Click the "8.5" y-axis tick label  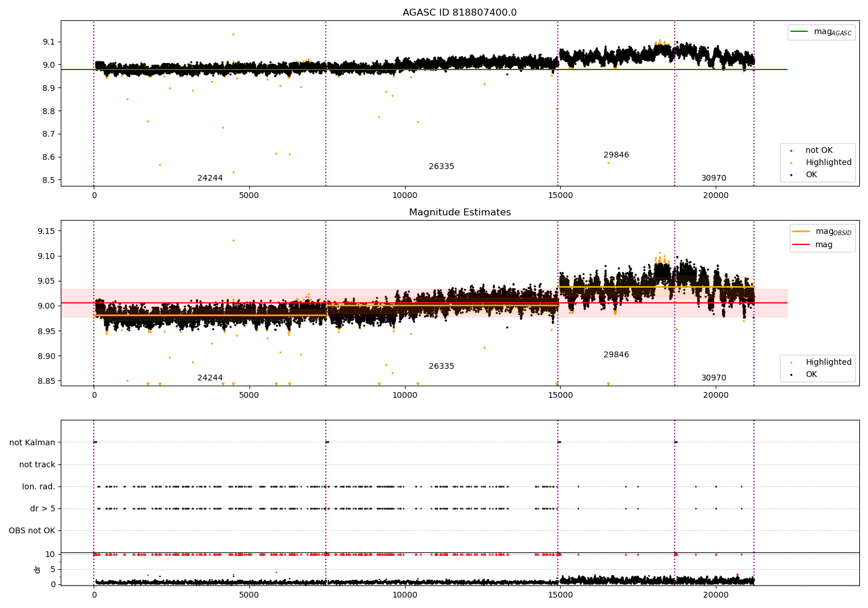tap(49, 180)
